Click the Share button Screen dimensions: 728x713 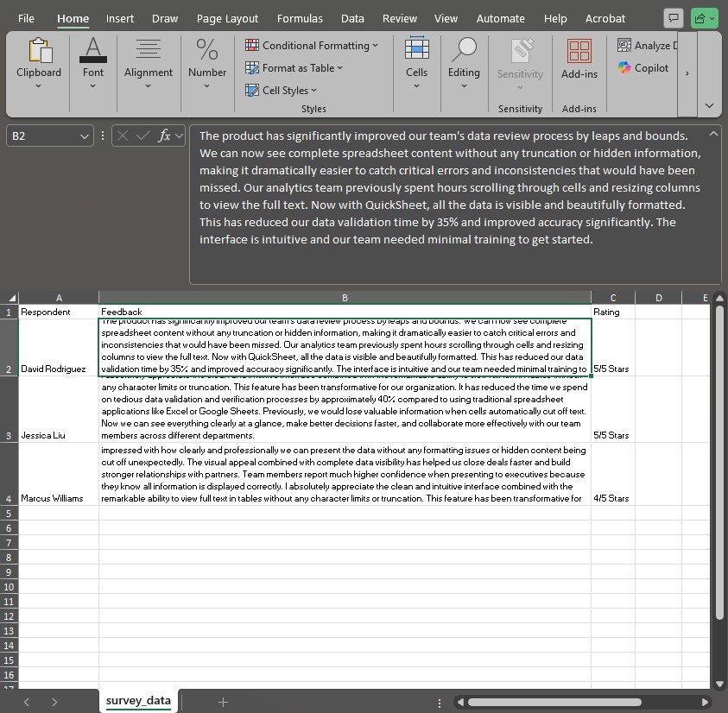(x=704, y=17)
